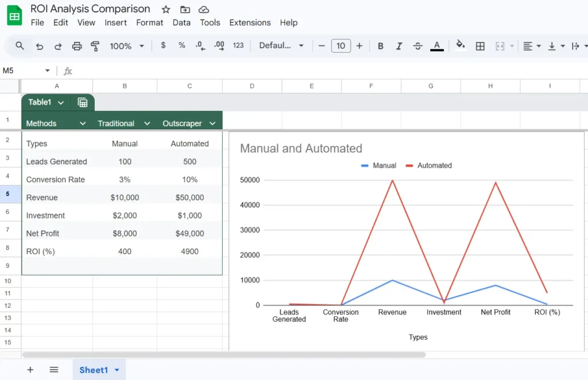Format as currency with dollar icon
Viewport: 588px width, 380px height.
(x=163, y=45)
